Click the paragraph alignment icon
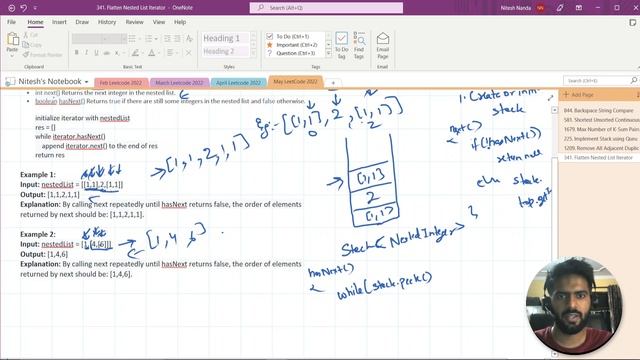This screenshot has width=640, height=360. point(170,53)
